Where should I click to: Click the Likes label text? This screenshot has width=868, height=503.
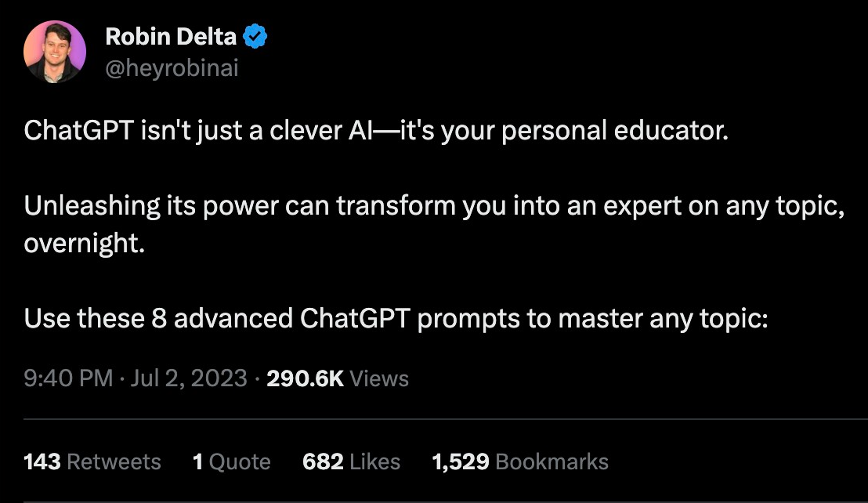(376, 461)
